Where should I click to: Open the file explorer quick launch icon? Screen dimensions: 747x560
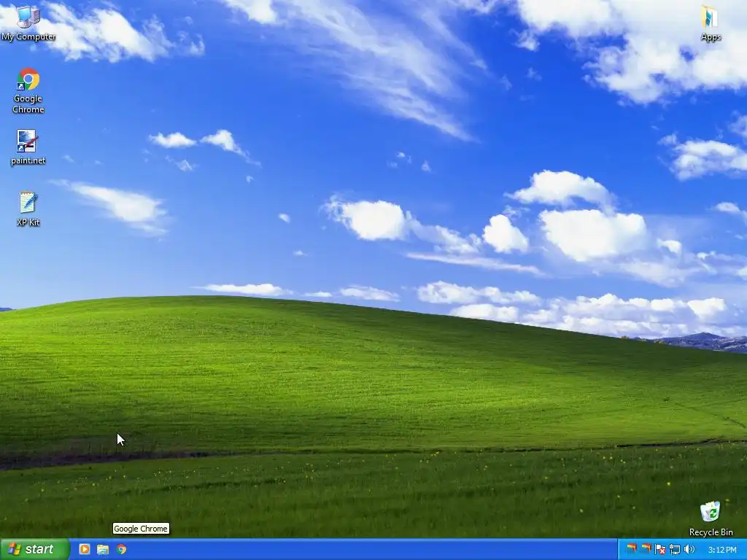pos(103,549)
